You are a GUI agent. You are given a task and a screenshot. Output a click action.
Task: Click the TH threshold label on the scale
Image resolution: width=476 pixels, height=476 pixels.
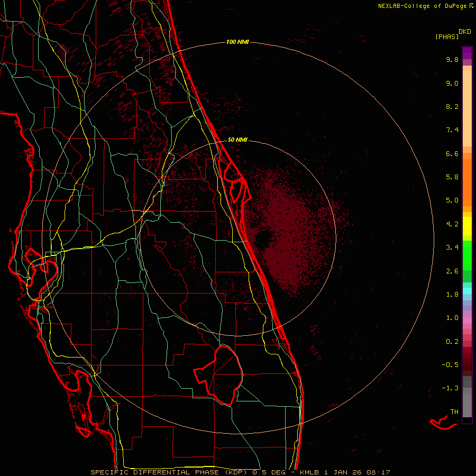coord(454,412)
